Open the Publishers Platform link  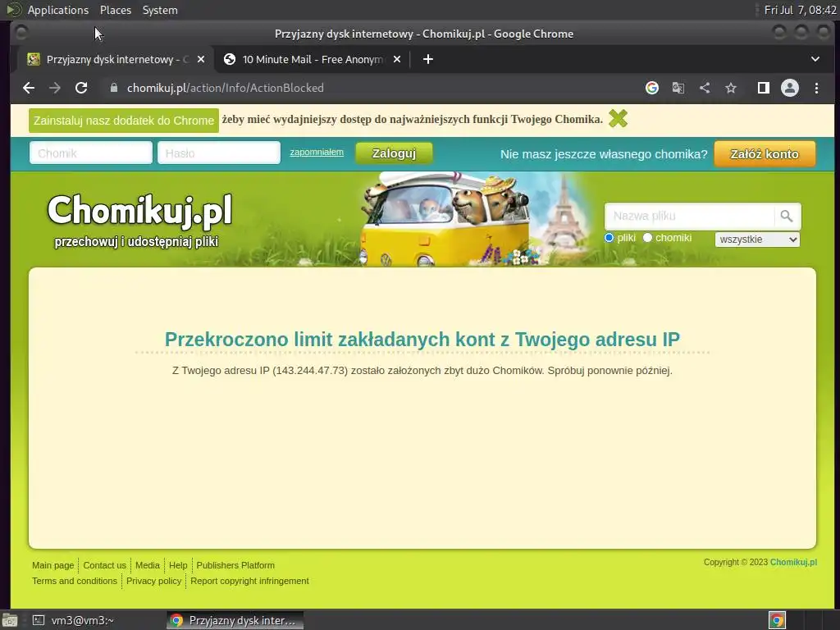[x=235, y=565]
